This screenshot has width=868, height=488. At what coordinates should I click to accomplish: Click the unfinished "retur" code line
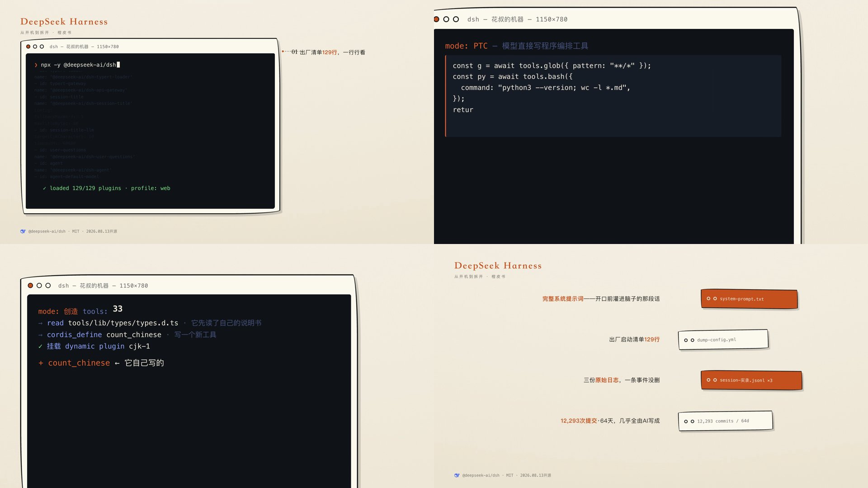463,110
